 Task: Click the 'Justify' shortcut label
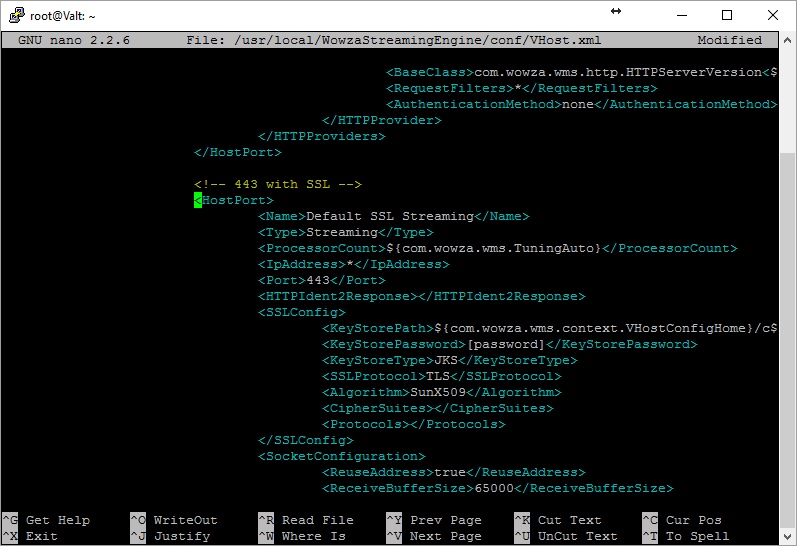pyautogui.click(x=182, y=536)
